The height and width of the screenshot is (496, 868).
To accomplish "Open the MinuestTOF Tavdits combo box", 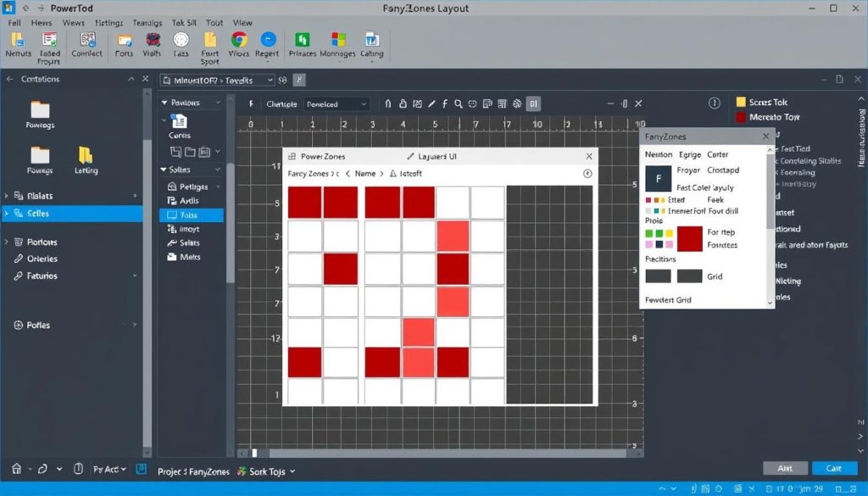I will pyautogui.click(x=218, y=81).
